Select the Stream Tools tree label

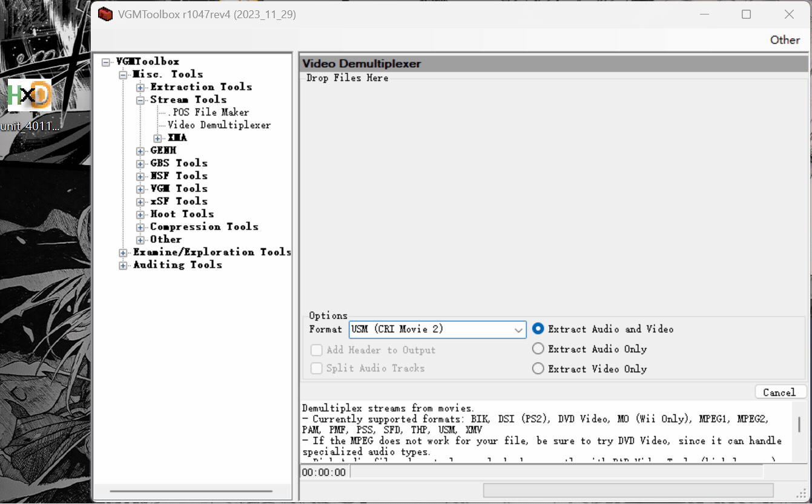point(189,100)
